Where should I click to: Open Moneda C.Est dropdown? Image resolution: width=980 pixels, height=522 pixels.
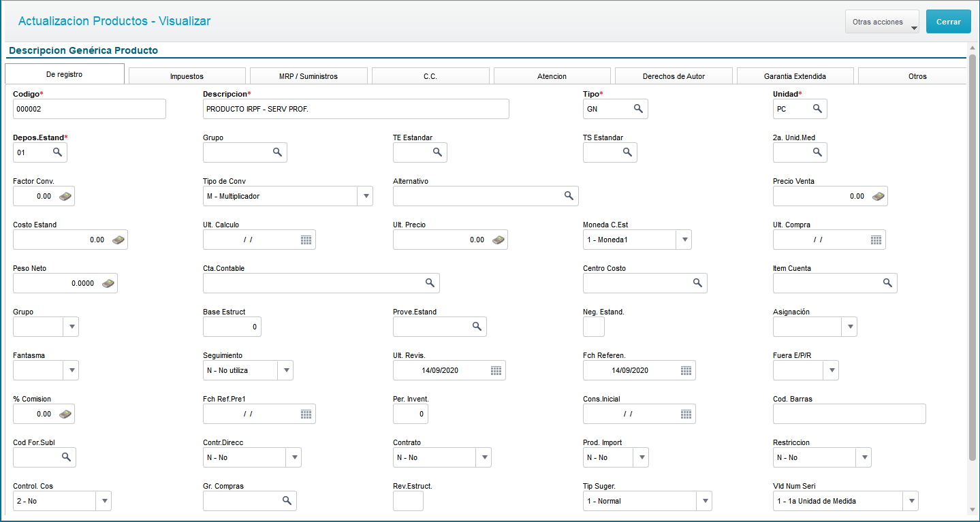(x=684, y=240)
